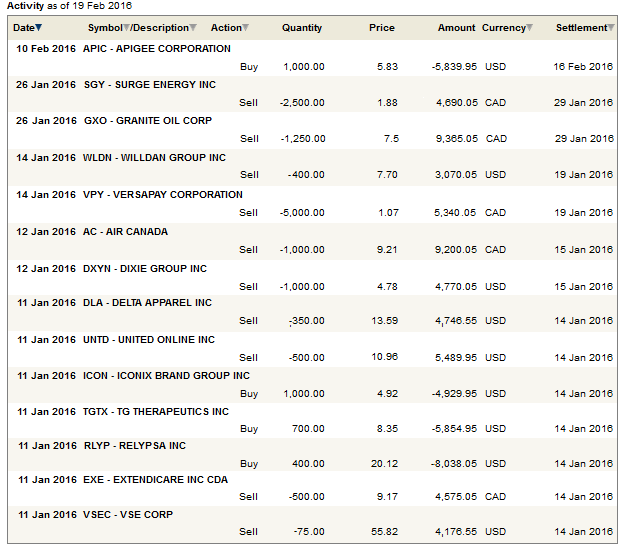This screenshot has width=630, height=555.
Task: Click the Currency column sort arrow
Action: point(529,28)
